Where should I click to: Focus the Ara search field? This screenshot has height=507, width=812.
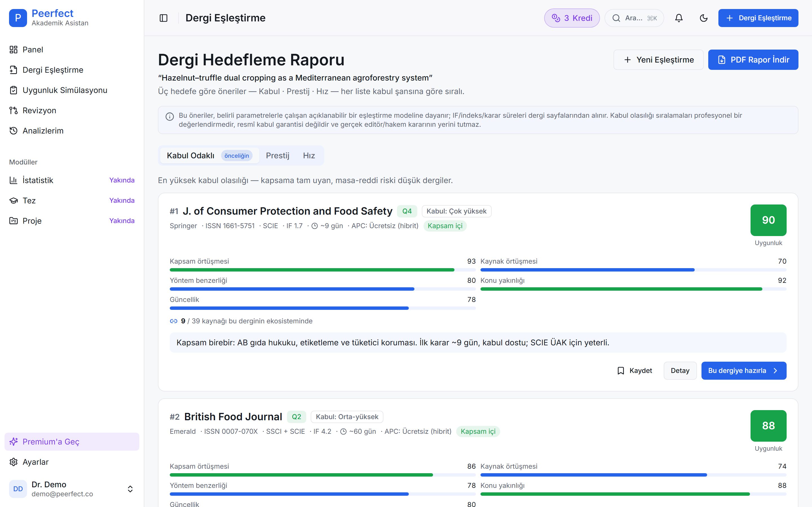point(634,18)
